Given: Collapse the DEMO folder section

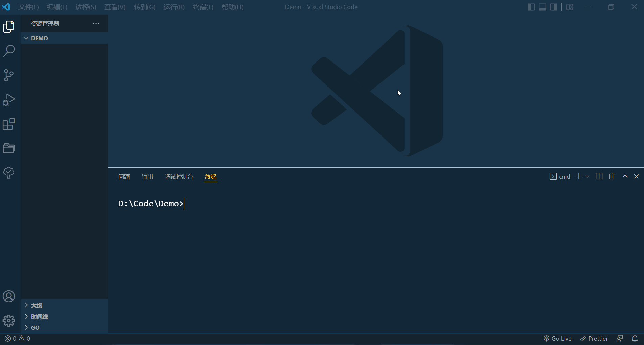Looking at the screenshot, I should 64,38.
